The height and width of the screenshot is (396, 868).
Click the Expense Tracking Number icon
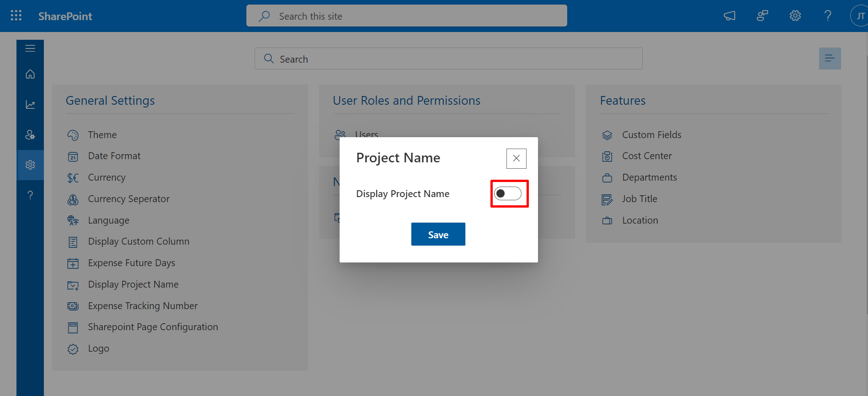(x=73, y=306)
